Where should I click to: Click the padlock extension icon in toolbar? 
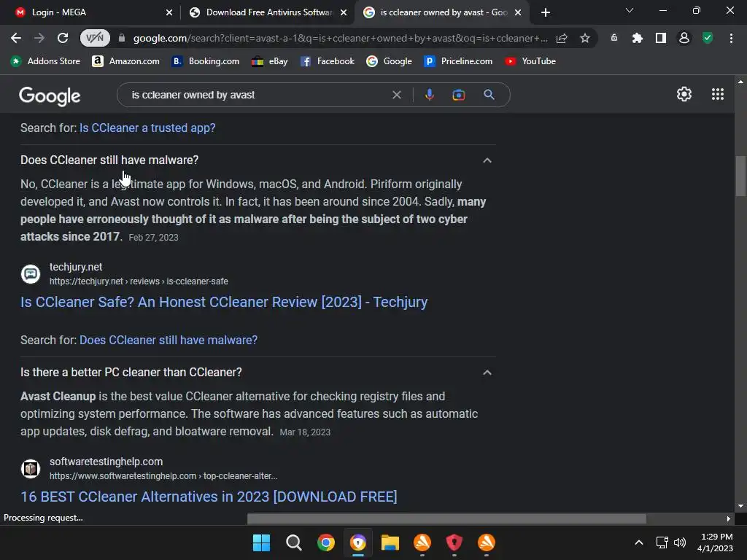point(614,38)
